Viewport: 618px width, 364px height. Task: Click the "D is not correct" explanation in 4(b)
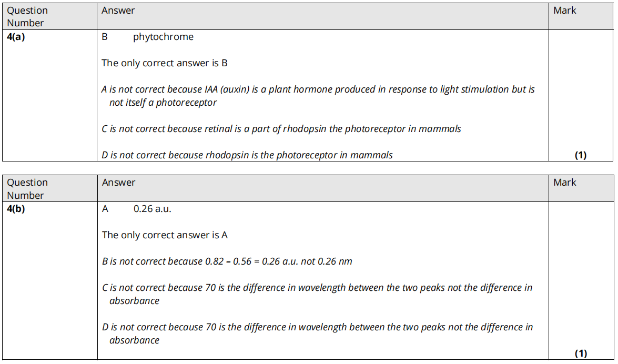tap(317, 333)
